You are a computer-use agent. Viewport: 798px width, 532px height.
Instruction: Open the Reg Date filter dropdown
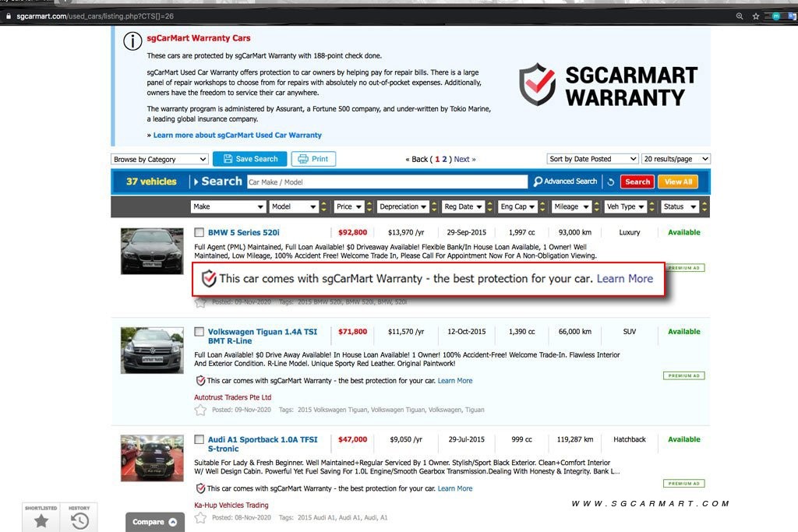point(463,206)
